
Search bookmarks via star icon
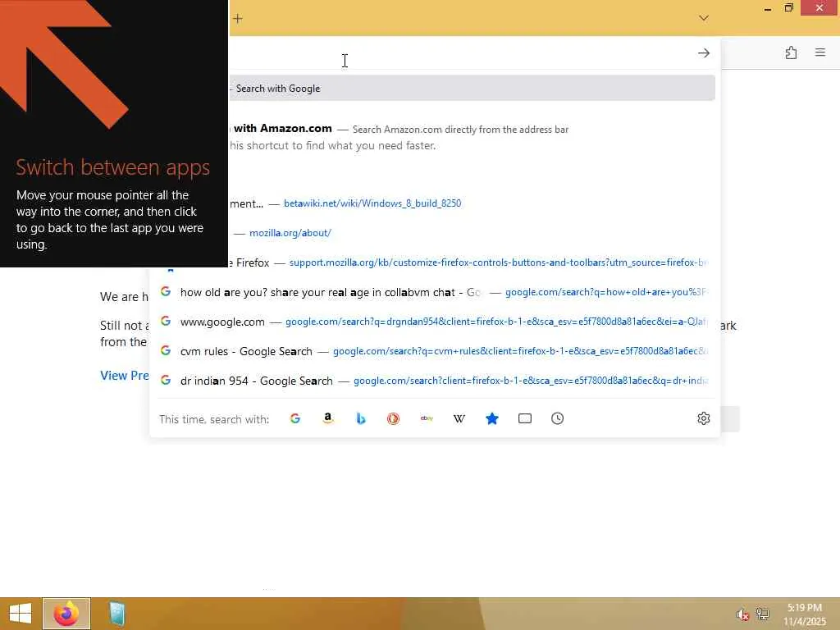[492, 418]
